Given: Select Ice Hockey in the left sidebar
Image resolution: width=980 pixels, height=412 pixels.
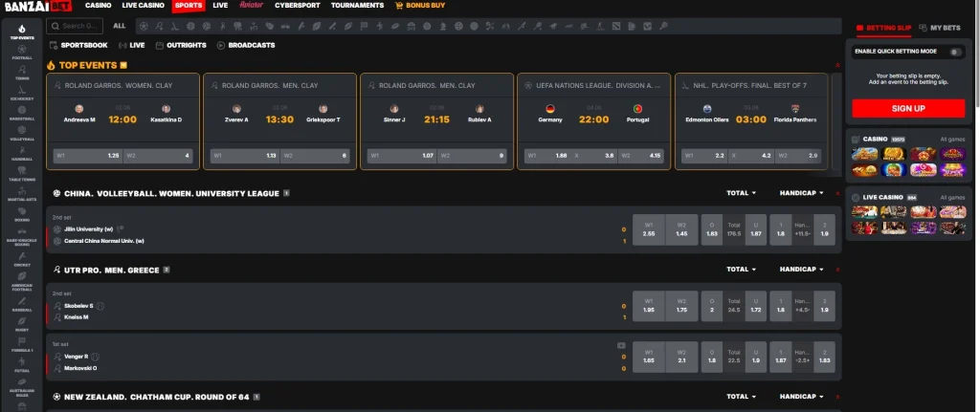Looking at the screenshot, I should click(22, 93).
